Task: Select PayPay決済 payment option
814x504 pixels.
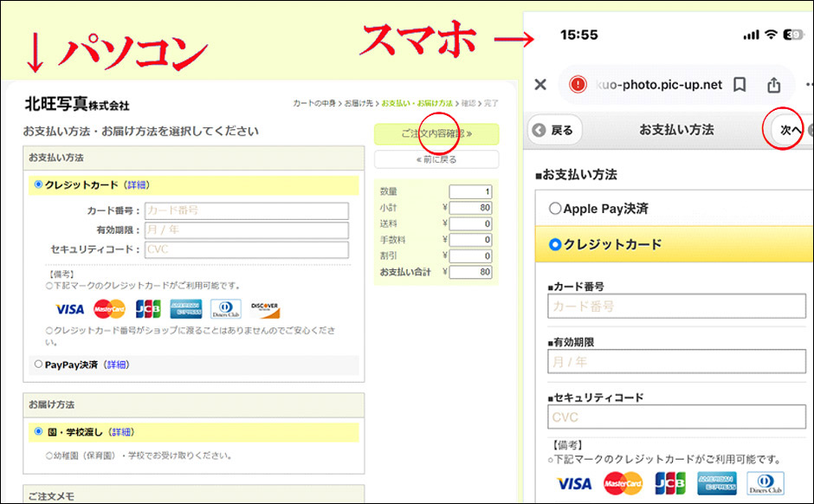Action: (x=38, y=365)
